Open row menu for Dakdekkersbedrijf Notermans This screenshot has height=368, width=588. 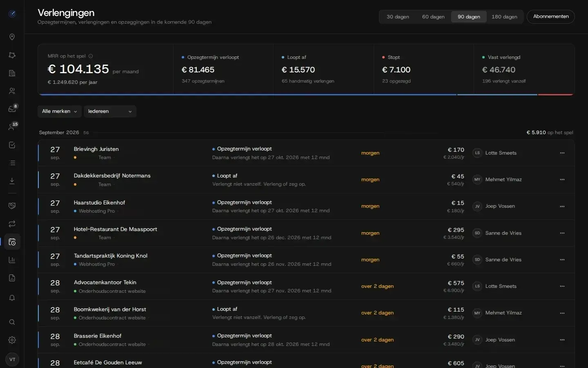click(x=562, y=180)
